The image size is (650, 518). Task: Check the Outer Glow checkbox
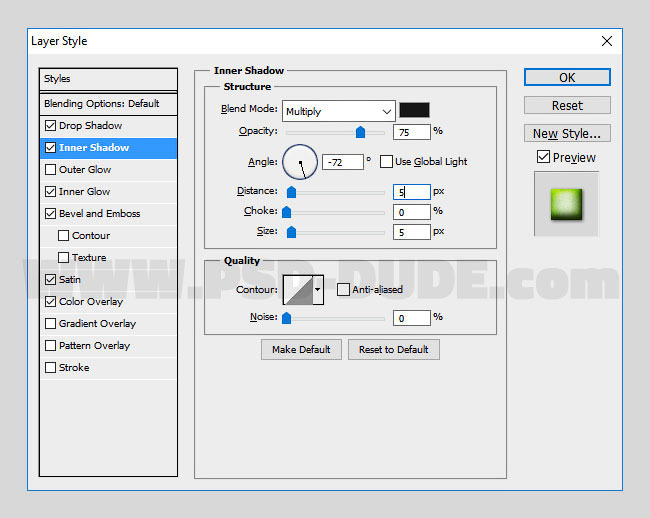point(51,169)
